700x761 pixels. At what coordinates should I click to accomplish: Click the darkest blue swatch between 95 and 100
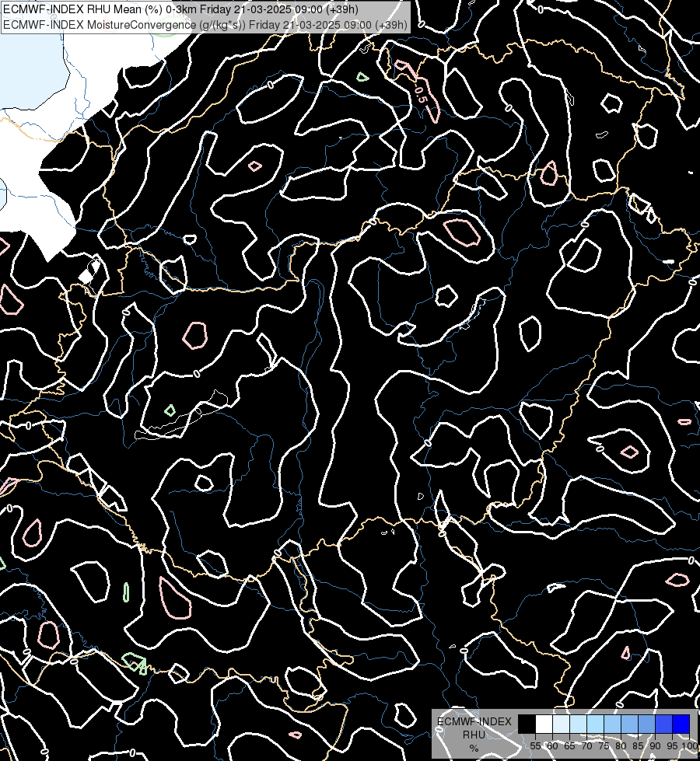click(x=681, y=724)
